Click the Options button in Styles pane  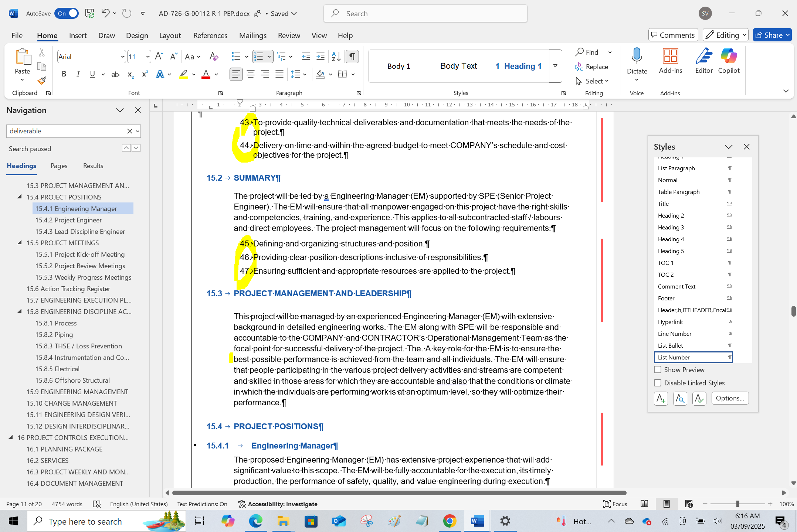(x=729, y=398)
